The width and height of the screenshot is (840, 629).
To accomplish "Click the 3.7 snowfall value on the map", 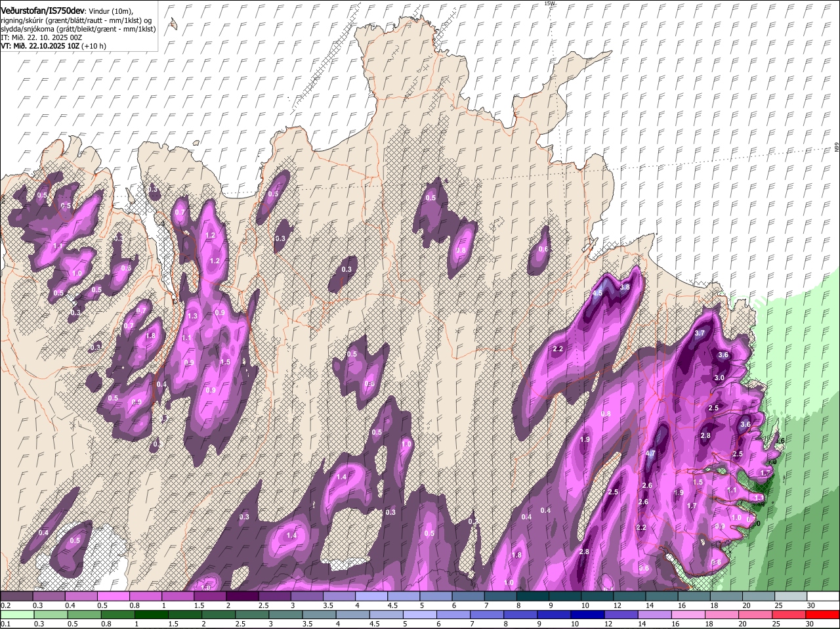I will (x=700, y=333).
